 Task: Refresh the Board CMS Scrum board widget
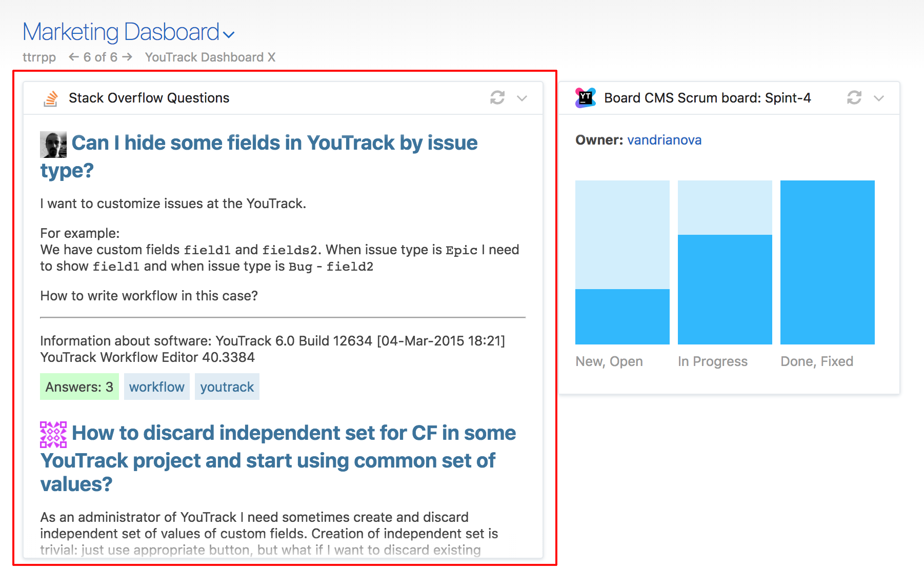tap(854, 97)
